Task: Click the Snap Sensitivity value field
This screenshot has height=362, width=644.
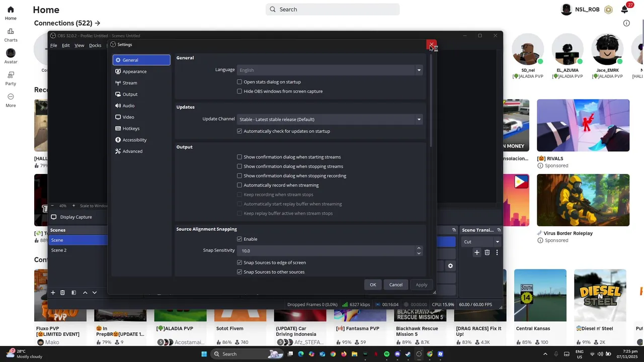Action: (x=327, y=250)
